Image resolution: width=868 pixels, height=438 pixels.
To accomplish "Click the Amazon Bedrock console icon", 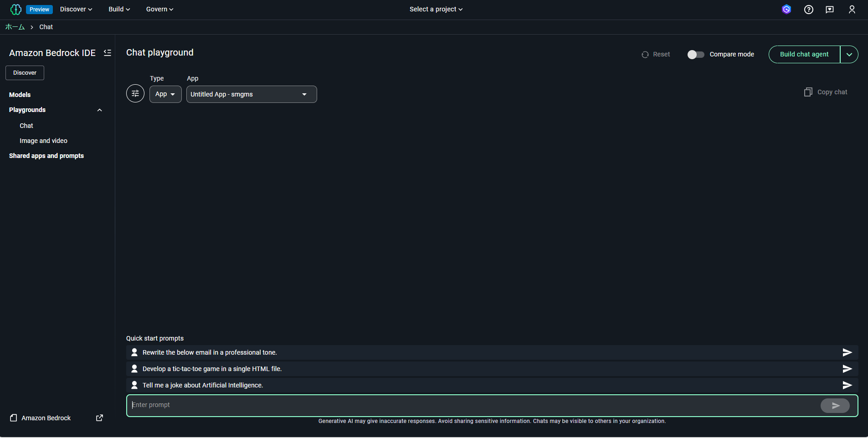I will tap(14, 418).
